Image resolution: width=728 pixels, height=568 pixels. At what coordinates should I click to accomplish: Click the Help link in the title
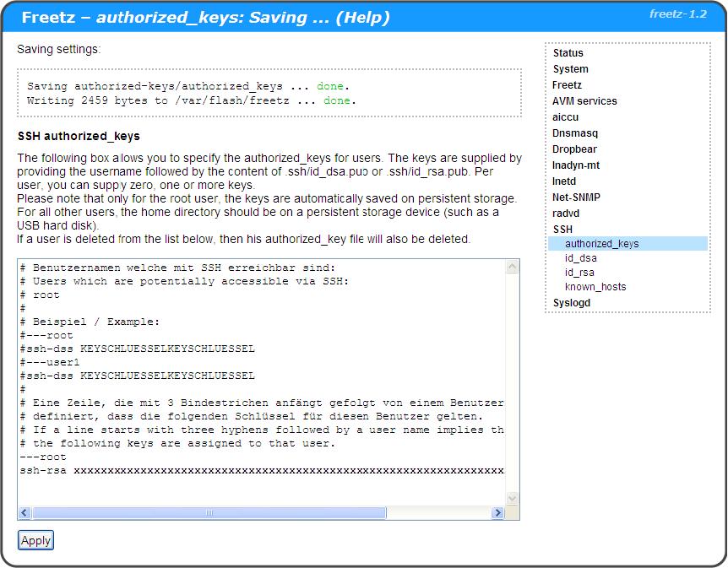click(x=362, y=18)
